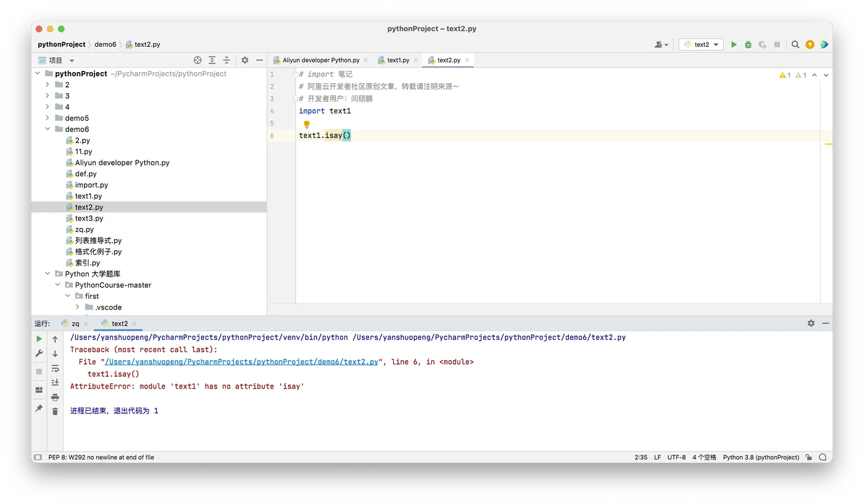This screenshot has width=864, height=504.
Task: Toggle the read-only lock icon in the status bar
Action: tap(808, 458)
